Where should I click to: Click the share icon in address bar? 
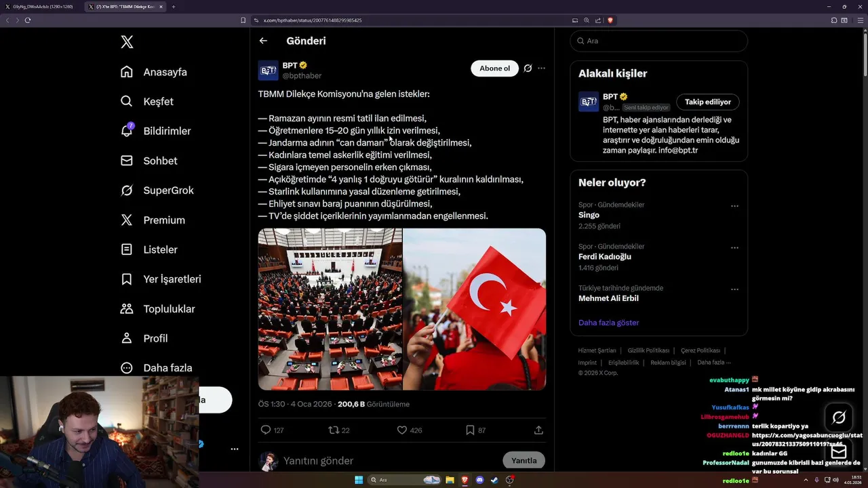[x=598, y=20]
